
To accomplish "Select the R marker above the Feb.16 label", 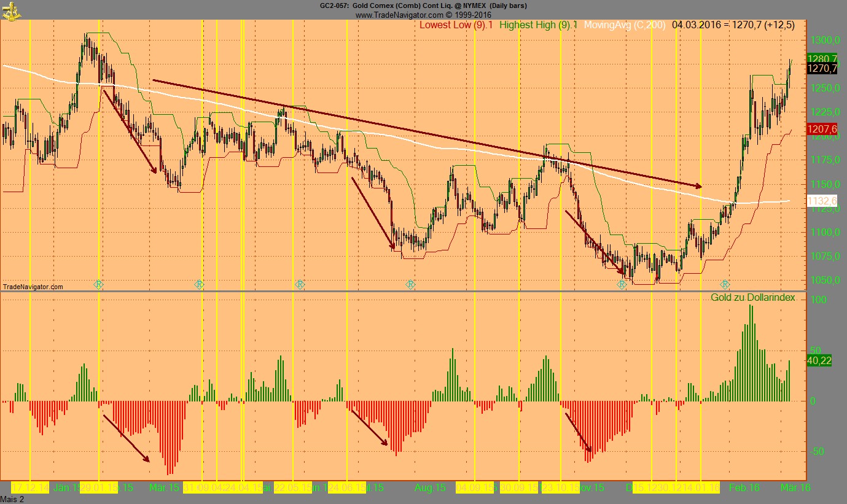I will (725, 284).
